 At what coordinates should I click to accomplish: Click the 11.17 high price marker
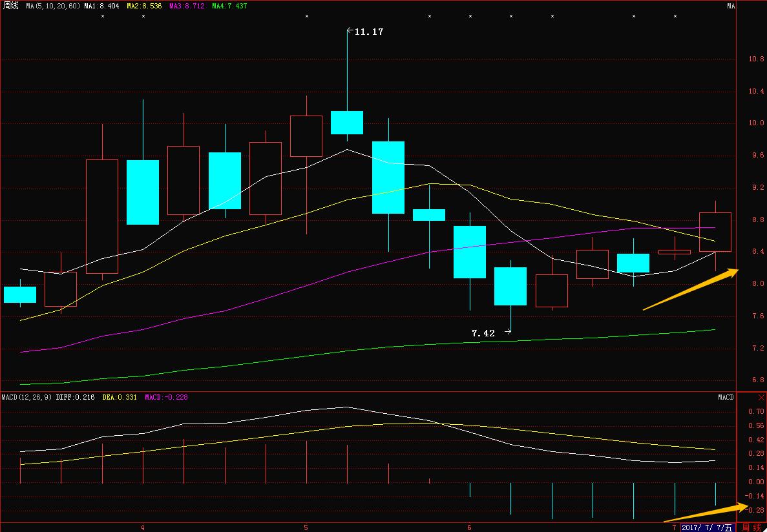(x=368, y=31)
